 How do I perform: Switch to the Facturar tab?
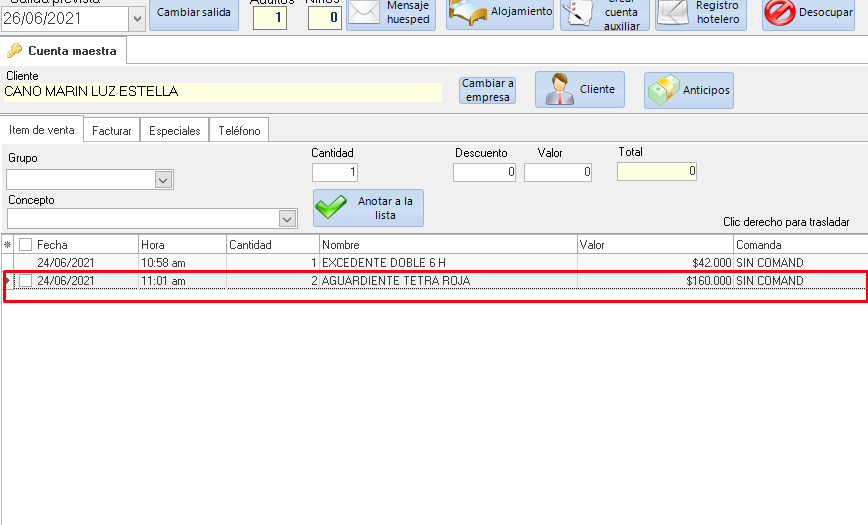(x=111, y=131)
